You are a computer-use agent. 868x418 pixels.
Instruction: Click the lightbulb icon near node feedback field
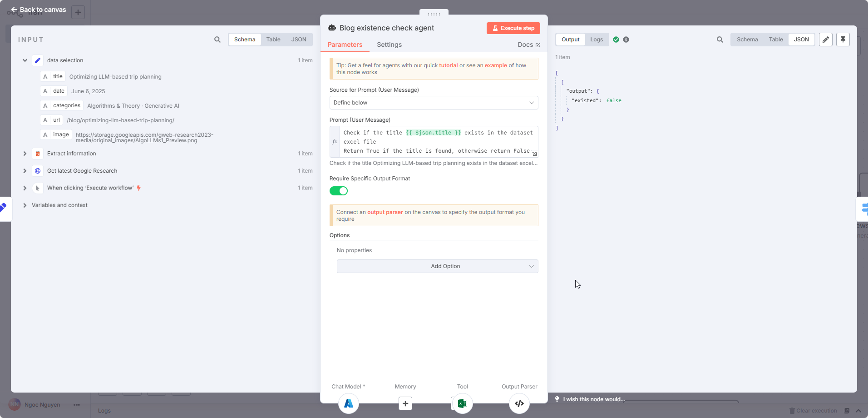tap(557, 399)
